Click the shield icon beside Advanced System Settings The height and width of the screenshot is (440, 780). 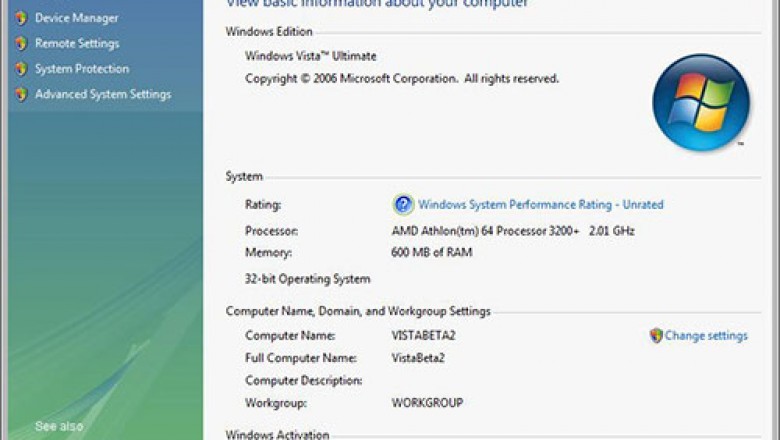(x=21, y=94)
